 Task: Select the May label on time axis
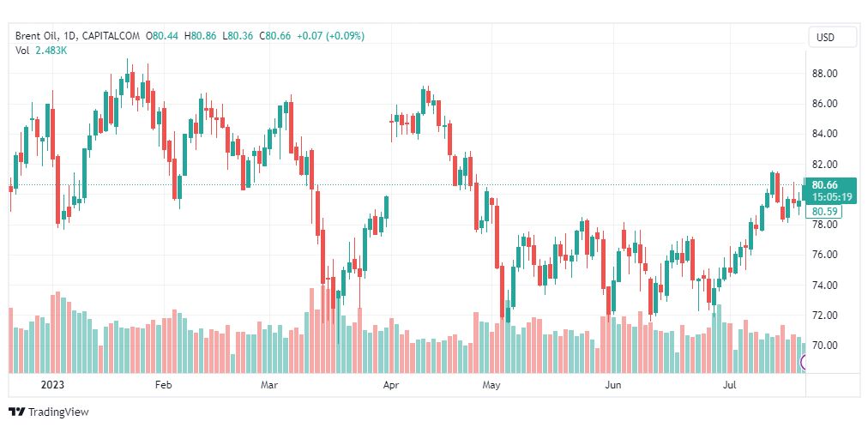[491, 386]
